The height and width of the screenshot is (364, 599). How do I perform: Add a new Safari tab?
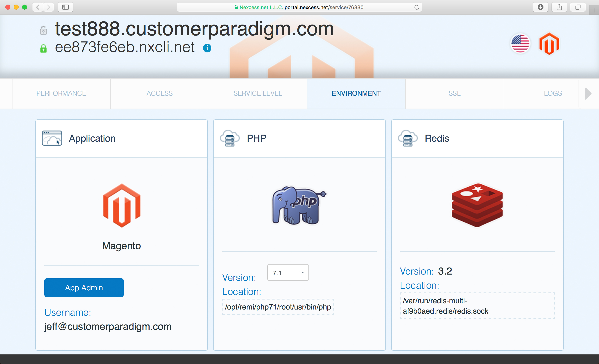click(x=594, y=10)
